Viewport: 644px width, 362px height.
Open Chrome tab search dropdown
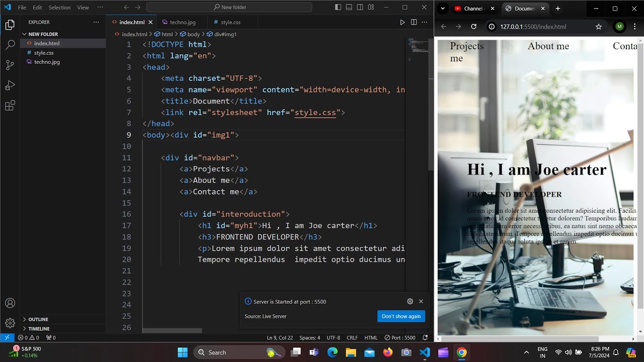[442, 9]
